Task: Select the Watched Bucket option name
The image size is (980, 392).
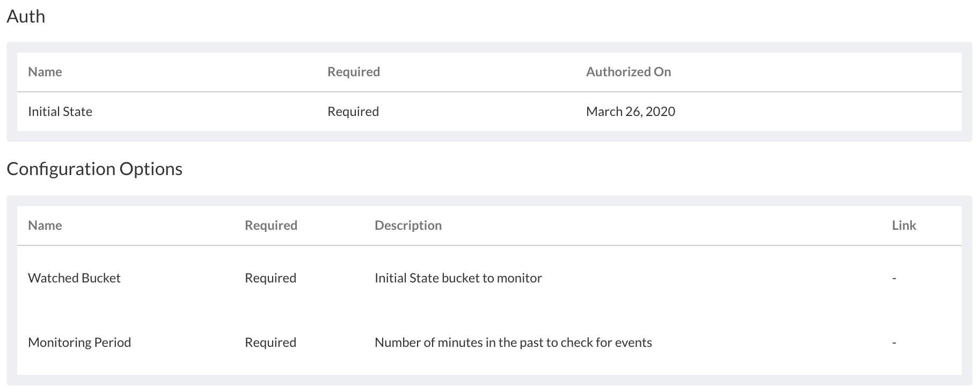Action: (x=74, y=278)
